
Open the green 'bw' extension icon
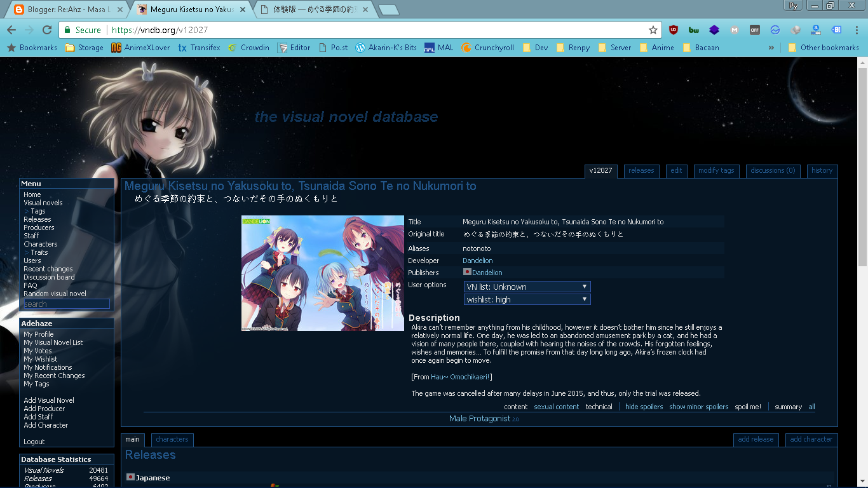click(694, 30)
